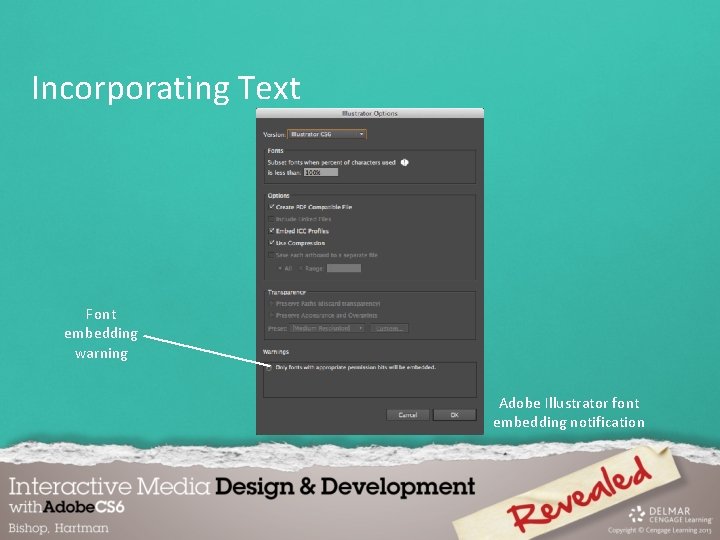The width and height of the screenshot is (720, 540).
Task: Open the Preset dropdown showing Medium Resolution
Action: click(327, 328)
